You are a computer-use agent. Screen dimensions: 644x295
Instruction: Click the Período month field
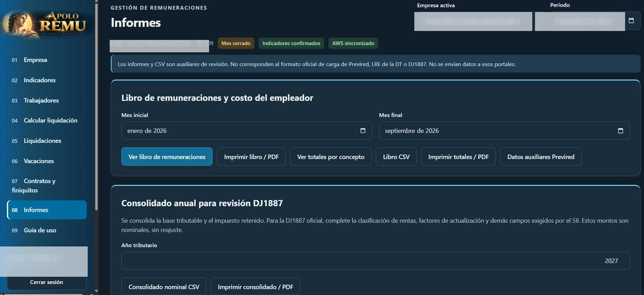(x=587, y=21)
